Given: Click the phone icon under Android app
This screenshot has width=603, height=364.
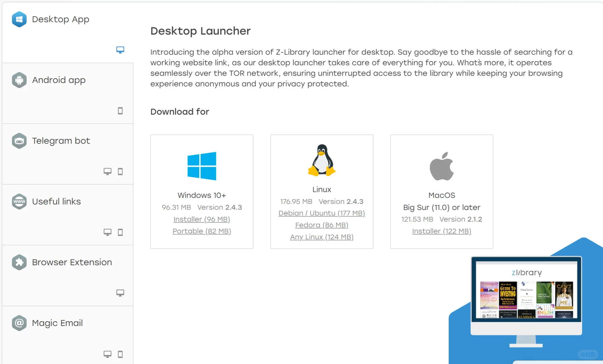Looking at the screenshot, I should click(120, 111).
